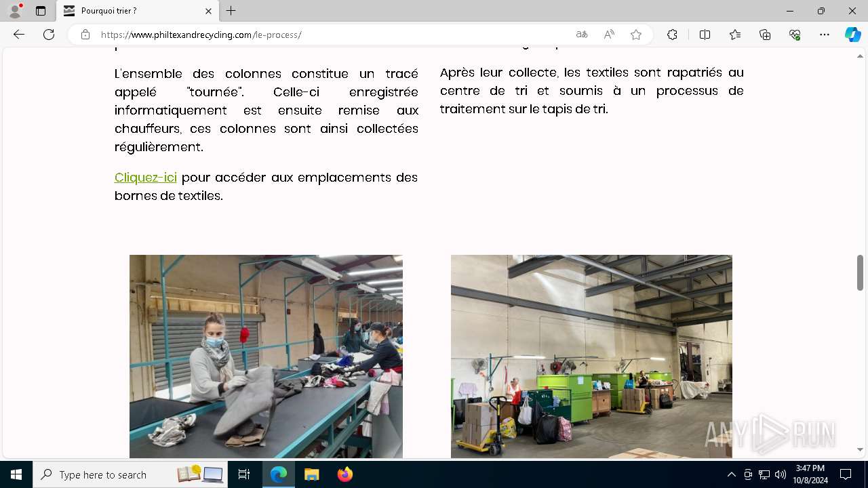Open Microsoft Edge from the taskbar
868x488 pixels.
(279, 474)
